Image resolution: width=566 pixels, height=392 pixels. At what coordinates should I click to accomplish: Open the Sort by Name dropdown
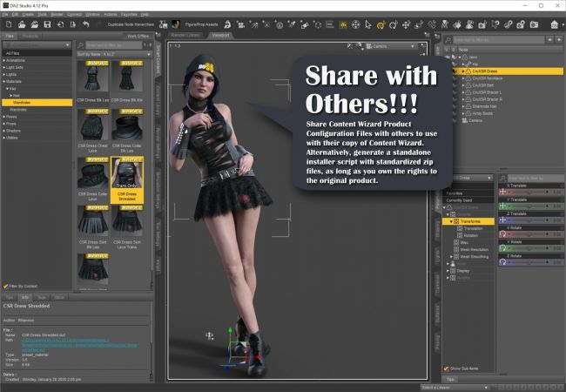112,53
